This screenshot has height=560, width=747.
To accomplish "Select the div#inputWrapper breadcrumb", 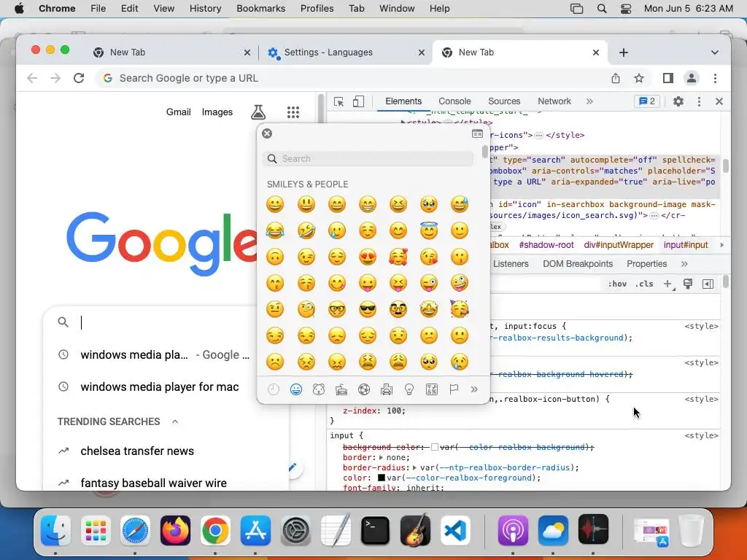I will [x=619, y=245].
